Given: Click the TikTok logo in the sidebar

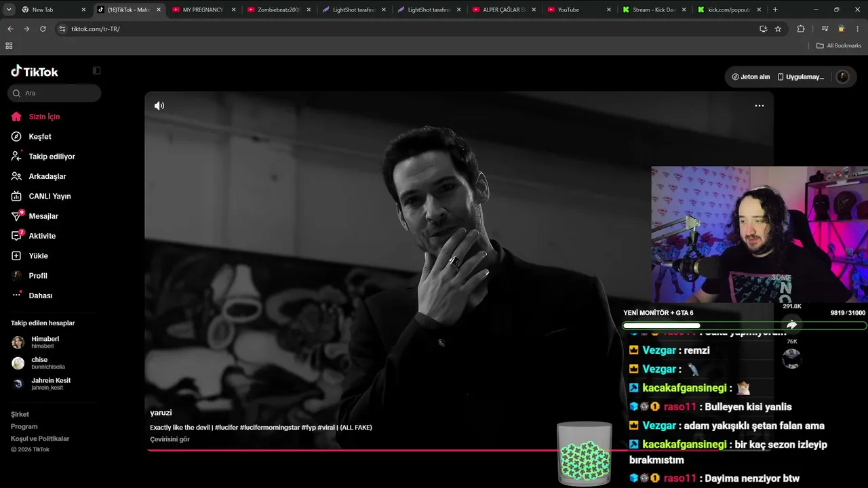Looking at the screenshot, I should [x=35, y=71].
